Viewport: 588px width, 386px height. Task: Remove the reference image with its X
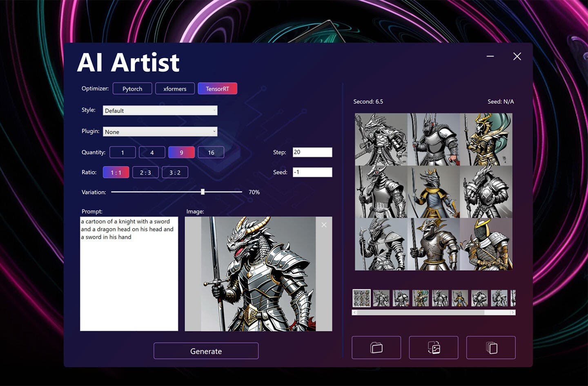click(324, 225)
